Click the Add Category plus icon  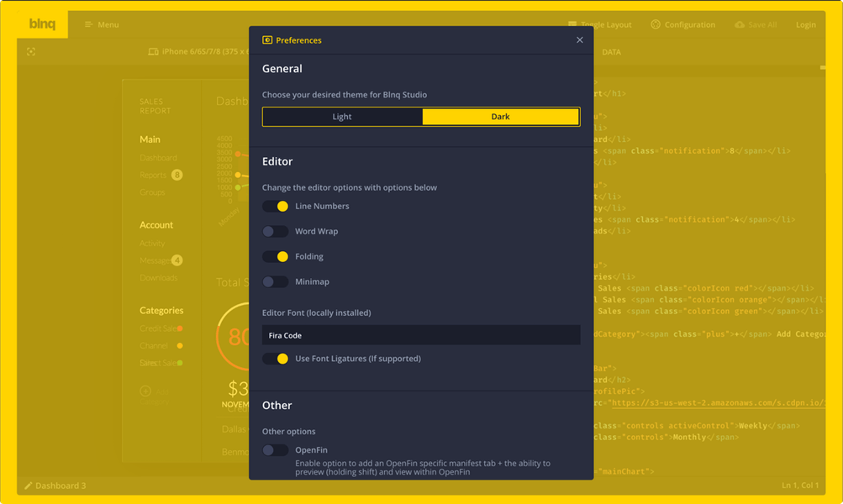coord(145,391)
